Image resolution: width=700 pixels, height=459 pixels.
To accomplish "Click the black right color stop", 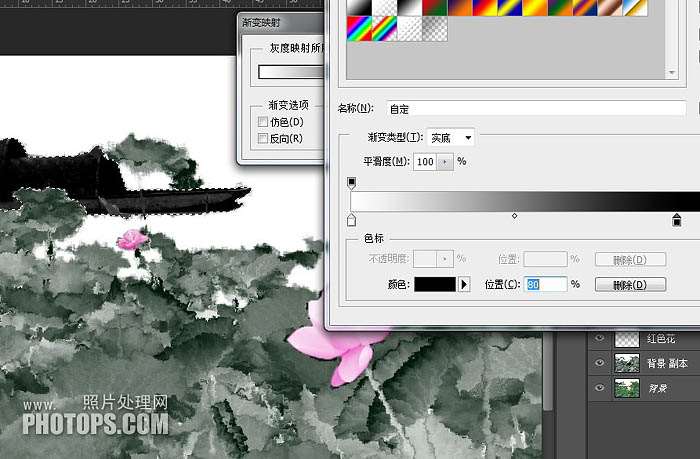I will pyautogui.click(x=677, y=220).
